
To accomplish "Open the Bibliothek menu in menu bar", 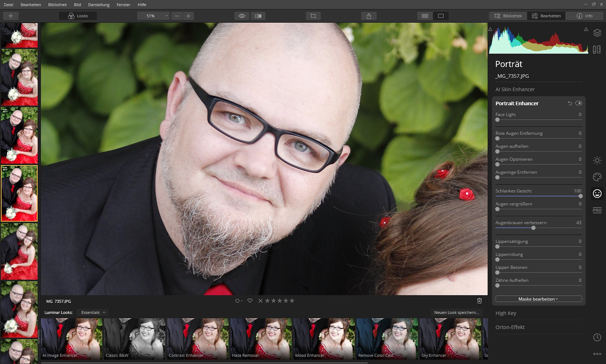I will pyautogui.click(x=57, y=5).
